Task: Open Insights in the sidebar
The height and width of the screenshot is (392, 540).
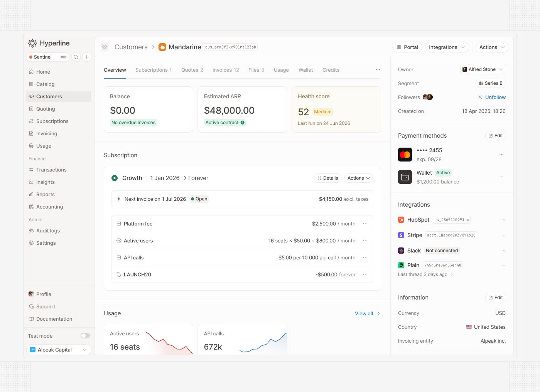Action: (x=59, y=182)
